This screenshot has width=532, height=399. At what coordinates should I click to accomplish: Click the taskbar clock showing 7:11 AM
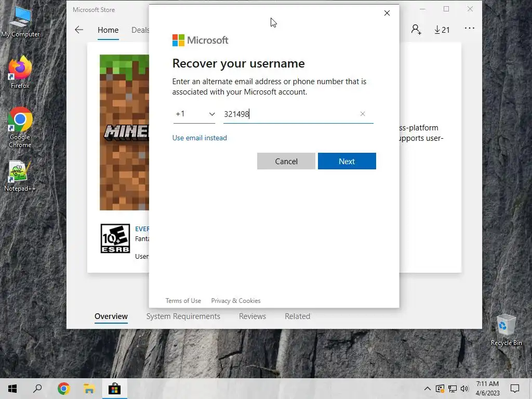click(487, 389)
